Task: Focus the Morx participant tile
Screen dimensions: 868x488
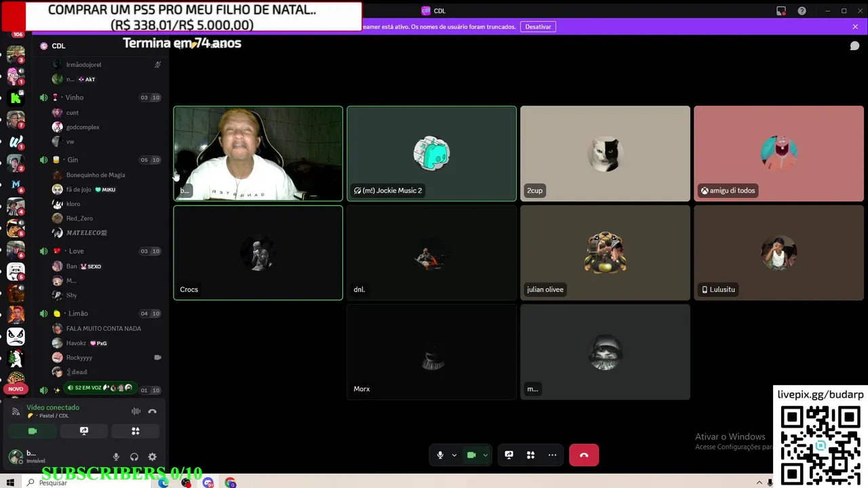Action: click(431, 352)
